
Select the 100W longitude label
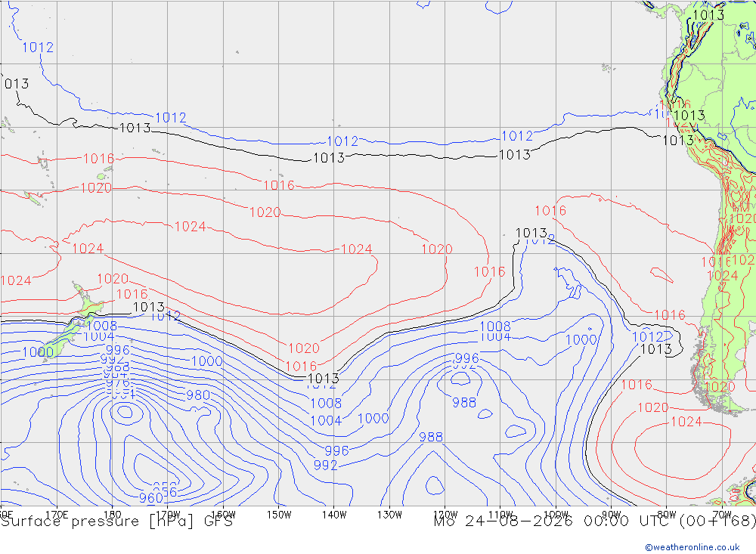pos(556,515)
